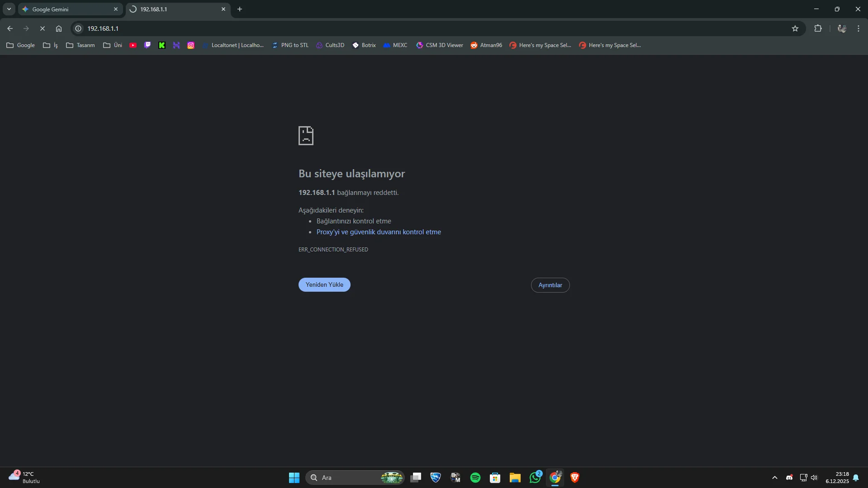Open the home page
The width and height of the screenshot is (868, 488).
click(x=59, y=28)
